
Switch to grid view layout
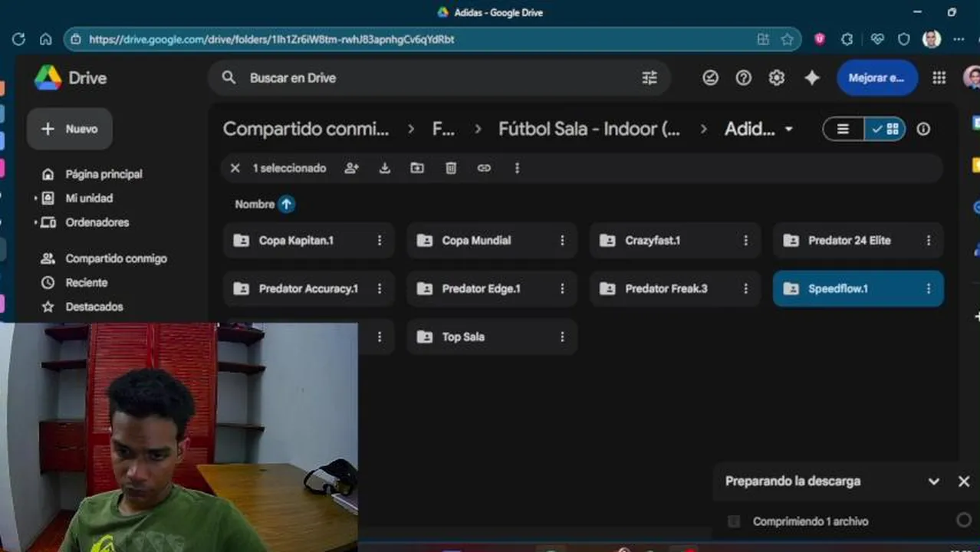[885, 129]
